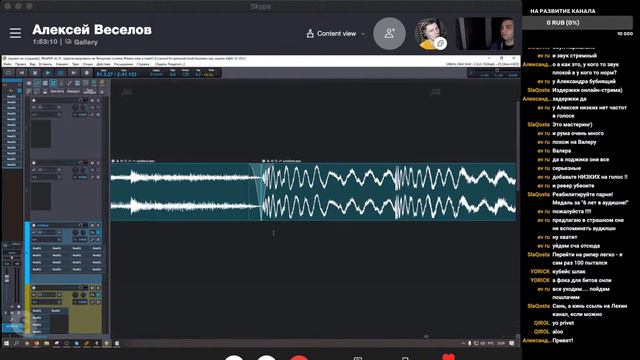Image resolution: width=640 pixels, height=360 pixels.
Task: Click the chat message 'Это мастеринг)'
Action: coord(572,124)
